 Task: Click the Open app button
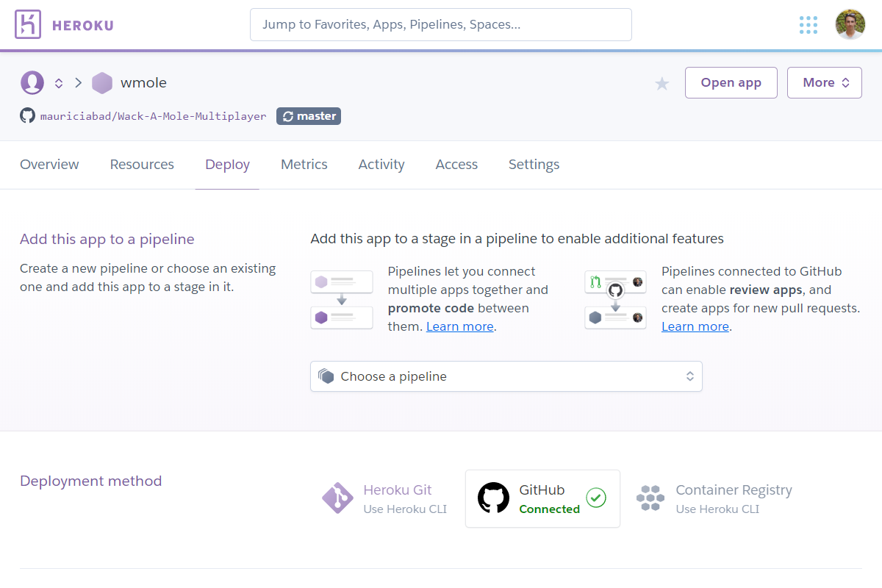pos(731,82)
